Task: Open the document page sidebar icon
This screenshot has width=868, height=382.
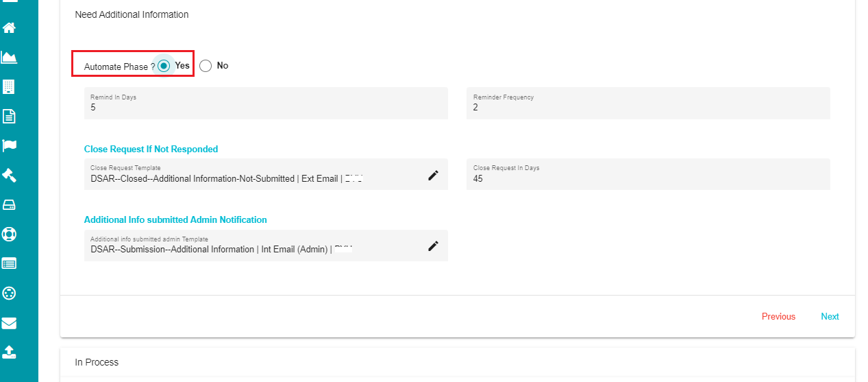Action: coord(10,117)
